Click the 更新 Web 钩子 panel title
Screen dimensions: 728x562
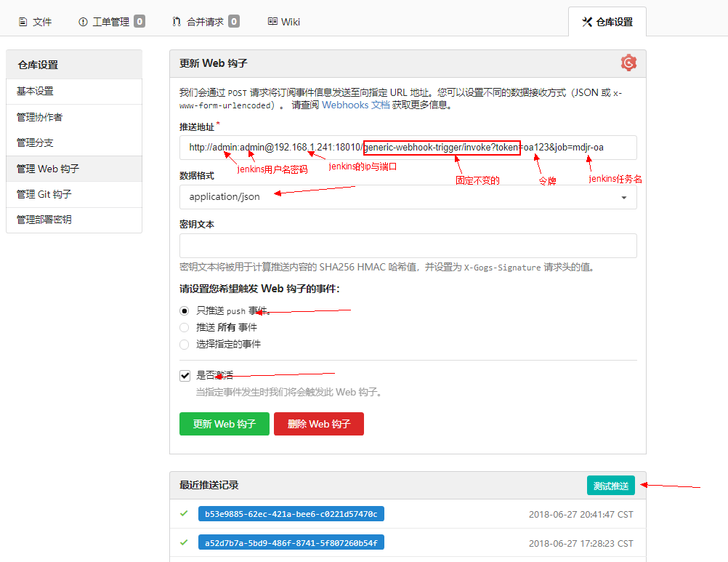point(214,63)
